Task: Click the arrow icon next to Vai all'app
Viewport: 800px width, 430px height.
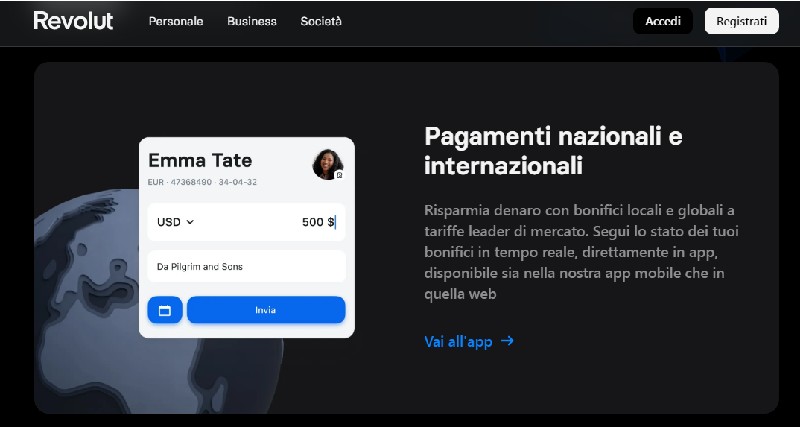Action: pos(507,341)
